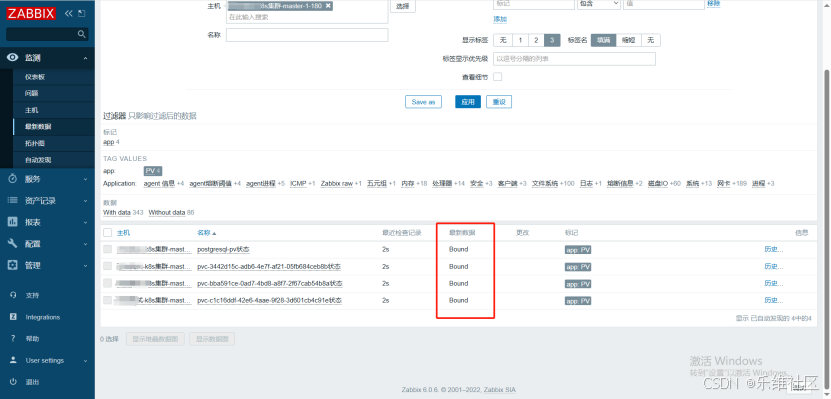Screen dimensions: 831x399
Task: Click the magnifier icon in the sidebar search
Action: [x=82, y=34]
